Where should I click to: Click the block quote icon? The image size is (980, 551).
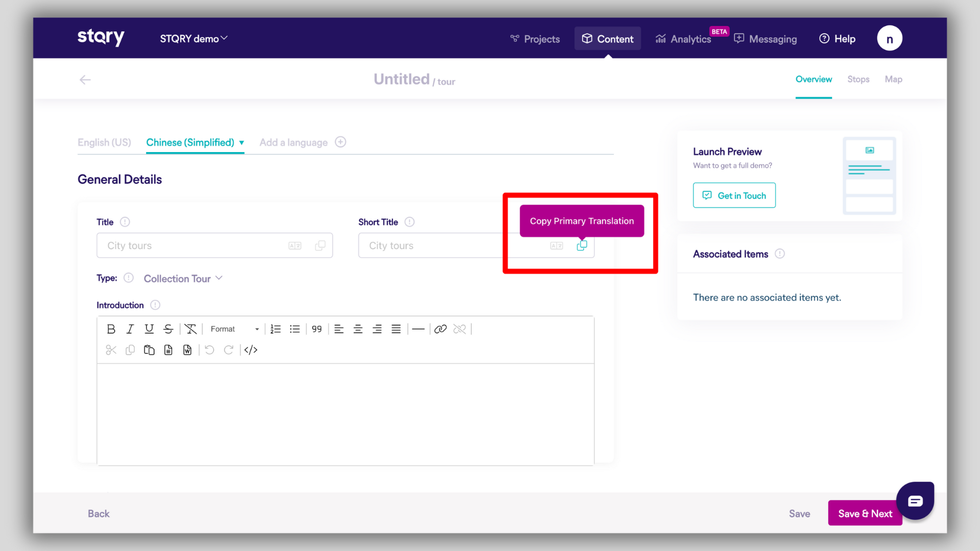click(x=316, y=329)
